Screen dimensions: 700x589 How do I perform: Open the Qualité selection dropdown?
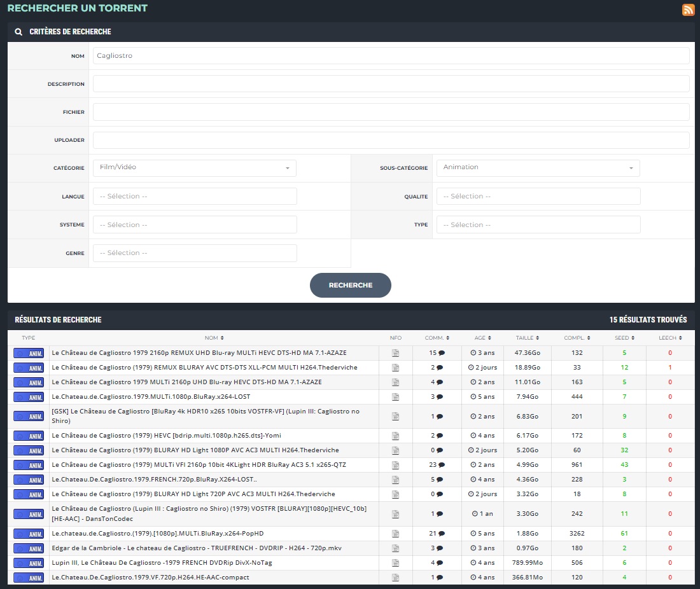538,197
